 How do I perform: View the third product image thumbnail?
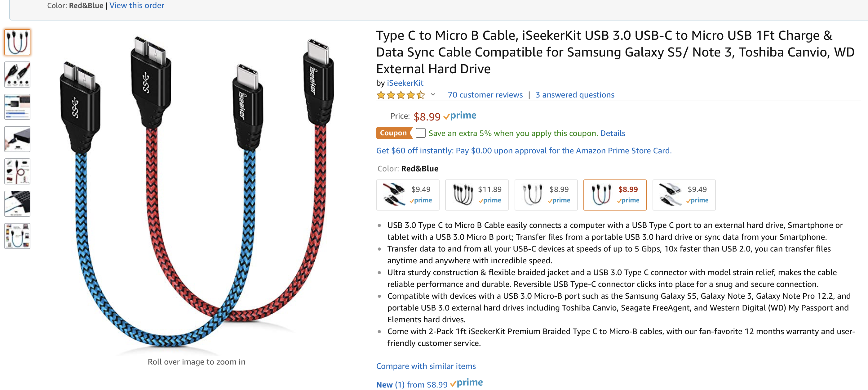click(17, 107)
